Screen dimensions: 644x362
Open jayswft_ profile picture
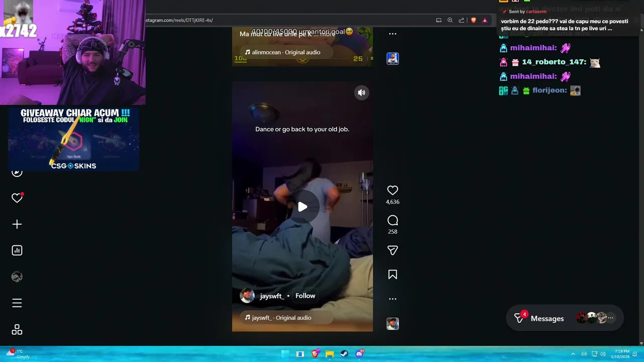[x=247, y=296]
